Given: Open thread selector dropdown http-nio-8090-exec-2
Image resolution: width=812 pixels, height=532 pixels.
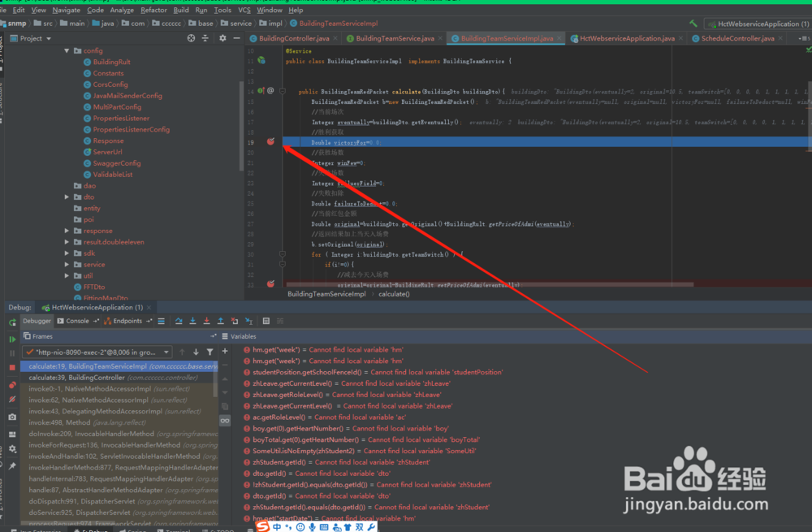Looking at the screenshot, I should click(97, 353).
